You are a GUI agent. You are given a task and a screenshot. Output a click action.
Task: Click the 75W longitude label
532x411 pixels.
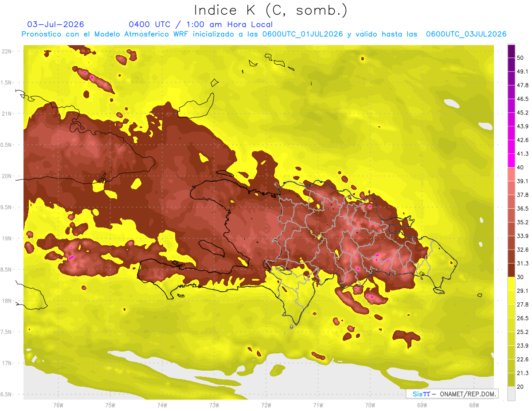(x=110, y=405)
